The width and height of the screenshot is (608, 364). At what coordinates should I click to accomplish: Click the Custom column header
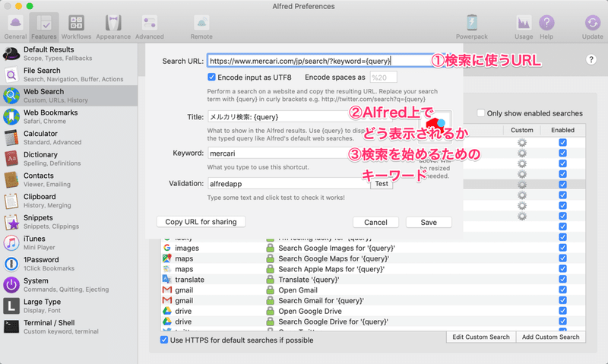pos(521,130)
